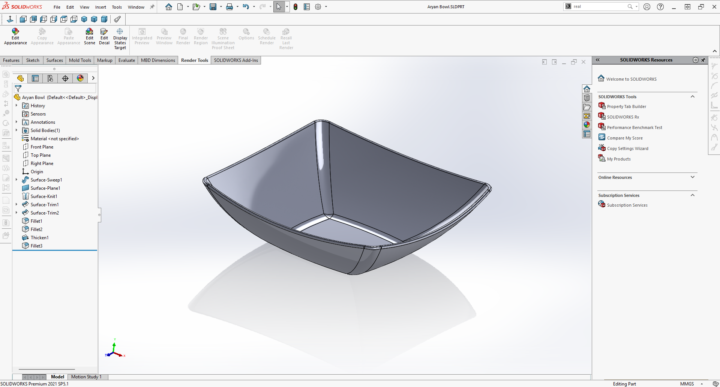Viewport: 720px width, 387px height.
Task: Open the ConfigurationManager tab icon
Action: [50, 78]
